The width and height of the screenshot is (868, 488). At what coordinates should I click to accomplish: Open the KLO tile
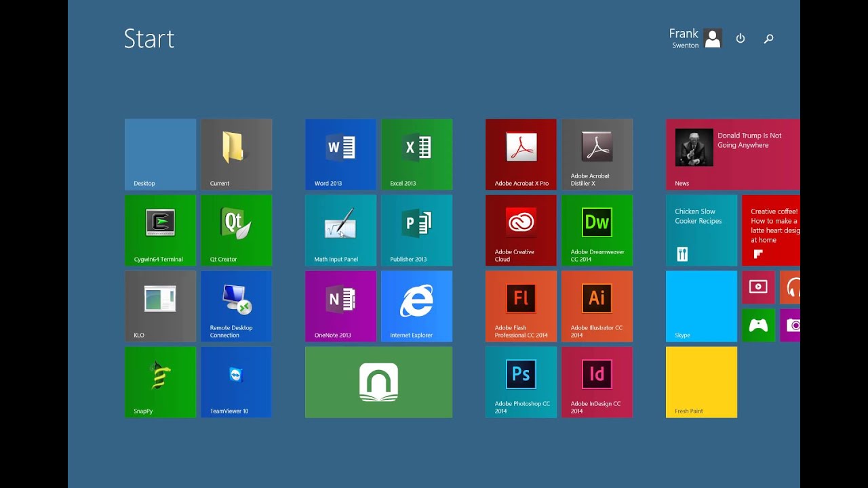tap(160, 306)
